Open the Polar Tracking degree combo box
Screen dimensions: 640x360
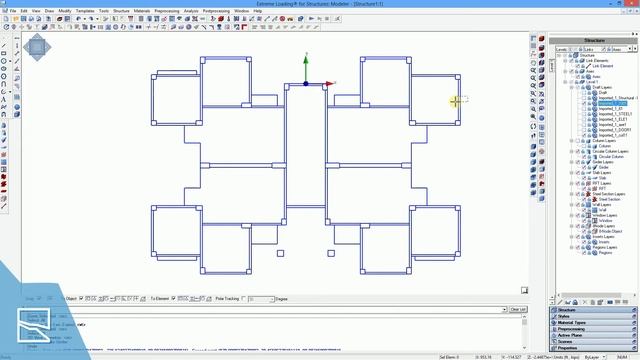tap(261, 299)
